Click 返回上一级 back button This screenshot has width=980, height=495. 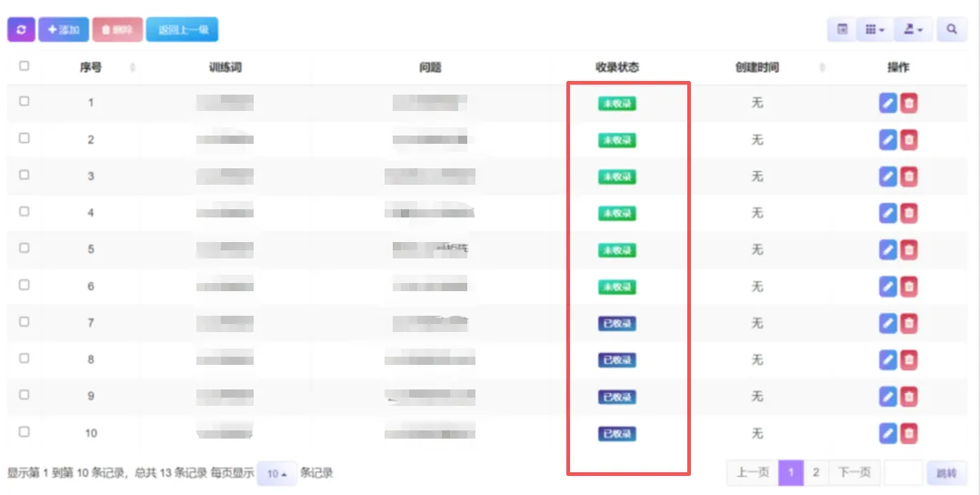(182, 29)
